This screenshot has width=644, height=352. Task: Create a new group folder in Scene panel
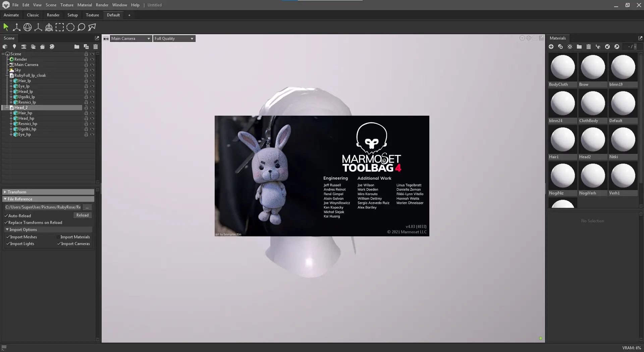point(77,47)
